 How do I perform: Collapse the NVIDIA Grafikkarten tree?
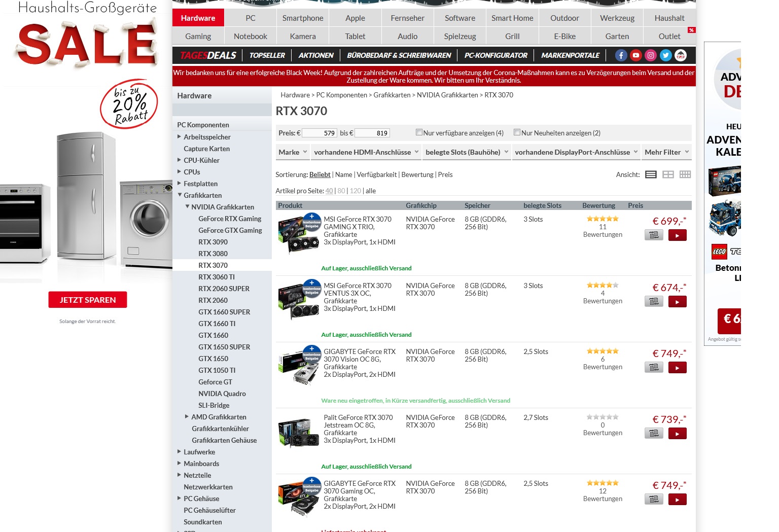point(187,206)
